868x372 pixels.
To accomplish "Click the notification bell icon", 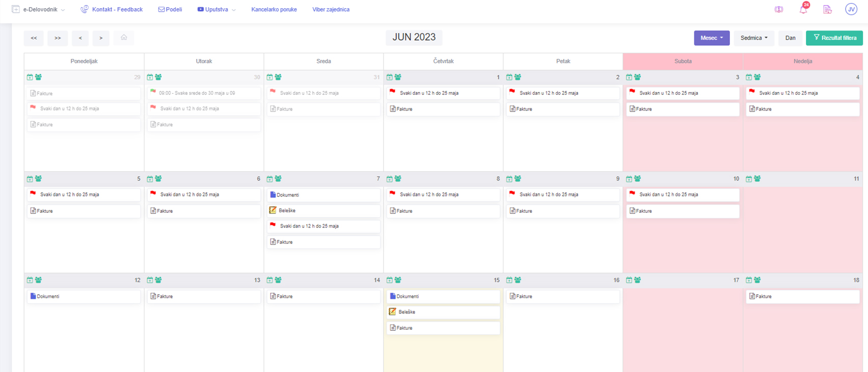I will (x=803, y=10).
